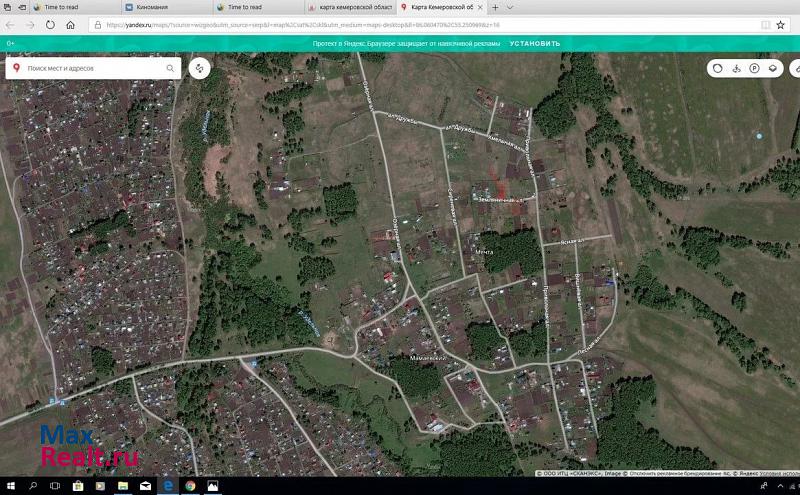Screen dimensions: 800x495
Task: Switch to the 'карта кемеровской област' tab
Action: click(350, 6)
